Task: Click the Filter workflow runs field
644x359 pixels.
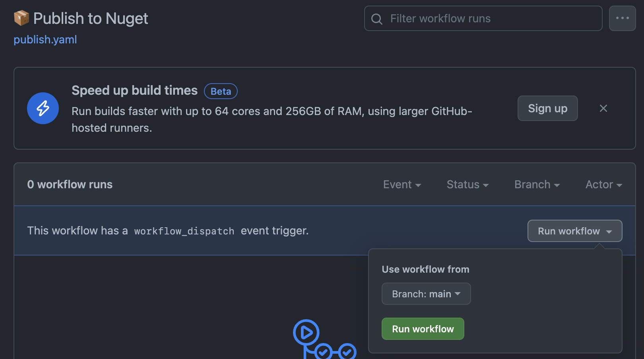Action: [x=483, y=18]
